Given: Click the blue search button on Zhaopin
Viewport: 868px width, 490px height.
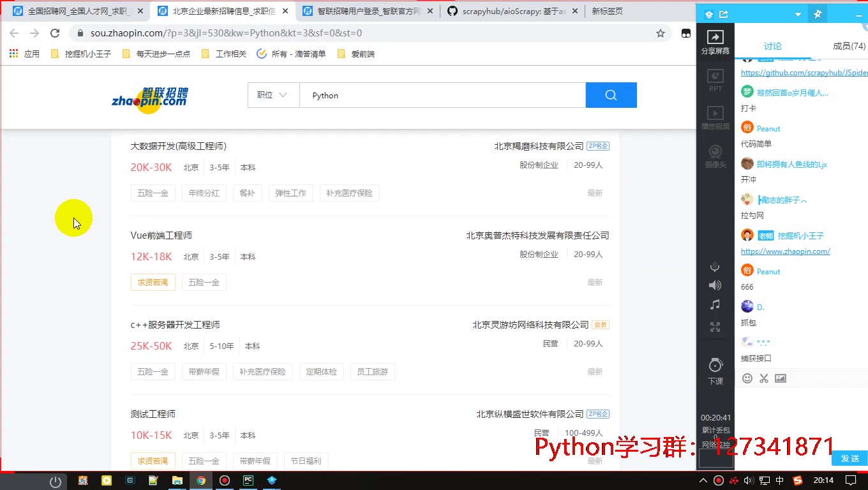Looking at the screenshot, I should pyautogui.click(x=611, y=95).
